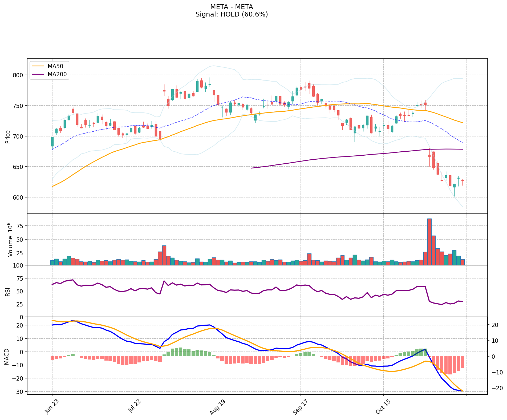Click the META - META chart title
This screenshot has width=507, height=420.
(x=231, y=7)
